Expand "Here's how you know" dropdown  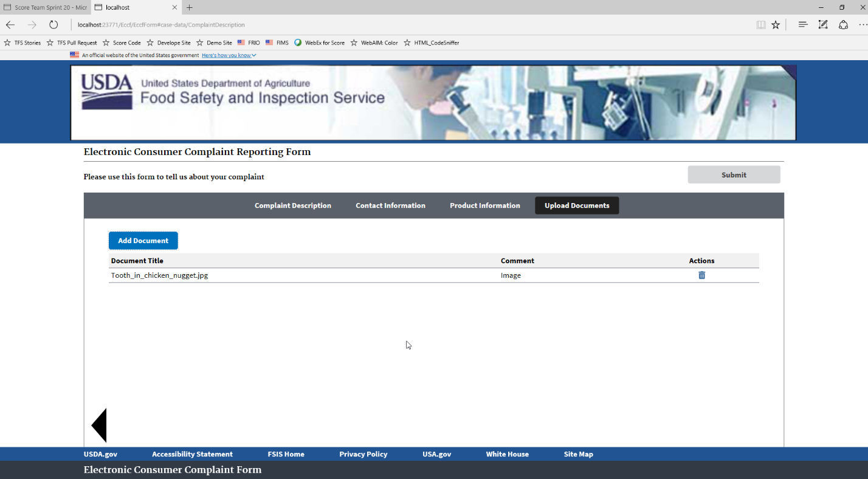pos(229,55)
